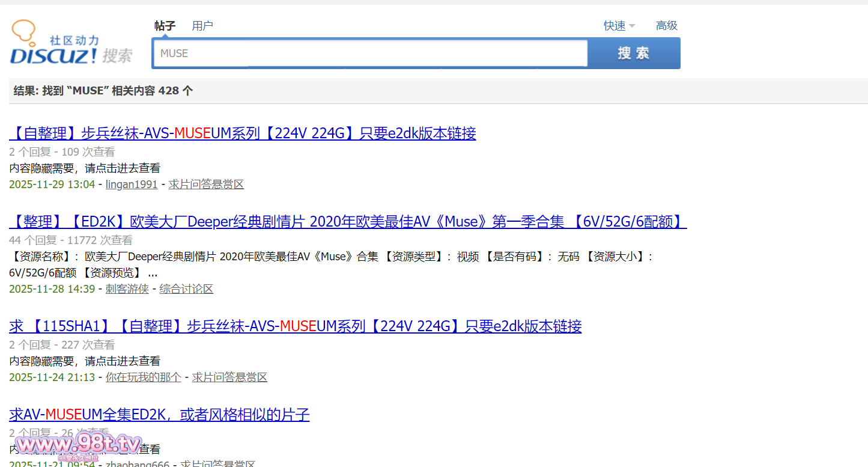Select the 帖子 search tab
The image size is (868, 467).
point(165,25)
